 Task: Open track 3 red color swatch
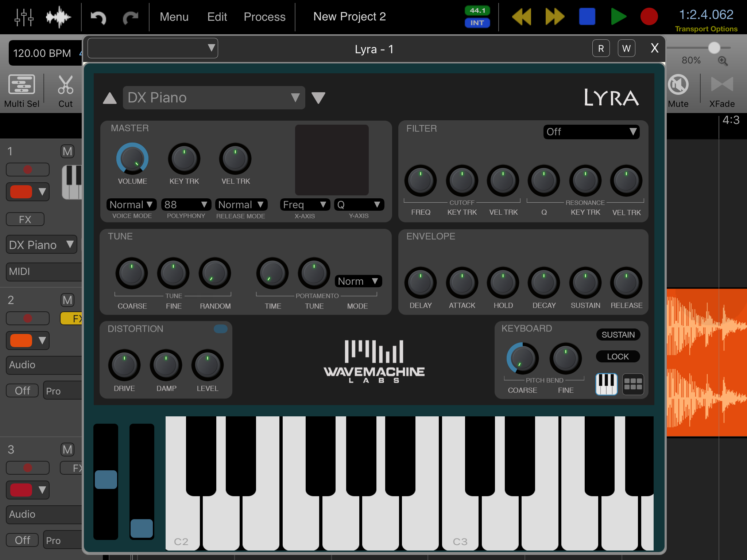pyautogui.click(x=21, y=490)
